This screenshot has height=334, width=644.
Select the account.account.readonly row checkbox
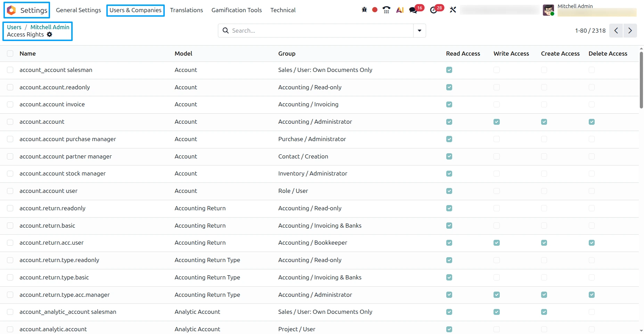(x=10, y=87)
